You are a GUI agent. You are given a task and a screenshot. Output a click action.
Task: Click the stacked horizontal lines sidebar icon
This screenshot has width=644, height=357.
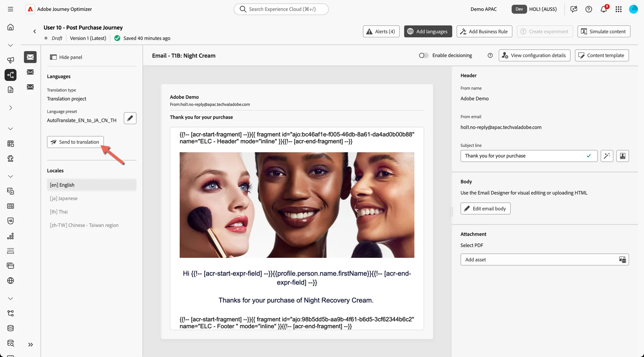click(x=10, y=251)
